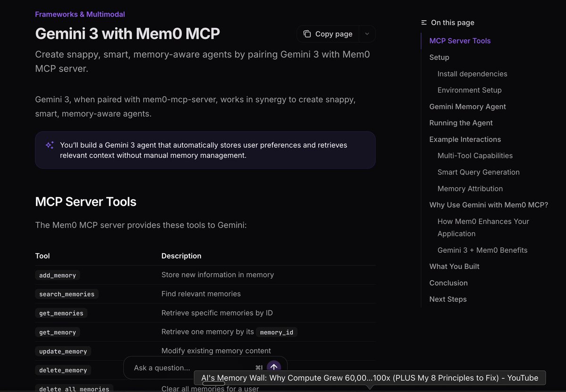This screenshot has width=566, height=392.
Task: Navigate to How Mem0 Enhances Your Application
Action: tap(483, 227)
